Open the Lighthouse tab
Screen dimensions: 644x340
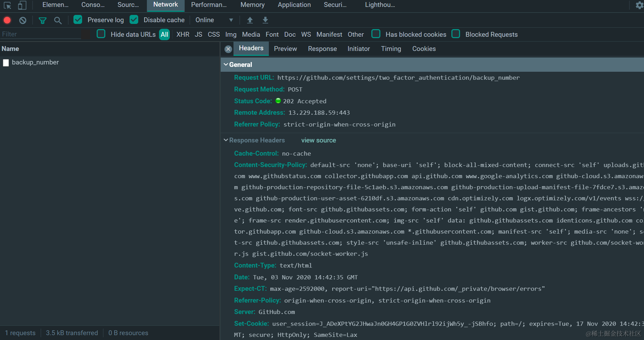pyautogui.click(x=380, y=5)
